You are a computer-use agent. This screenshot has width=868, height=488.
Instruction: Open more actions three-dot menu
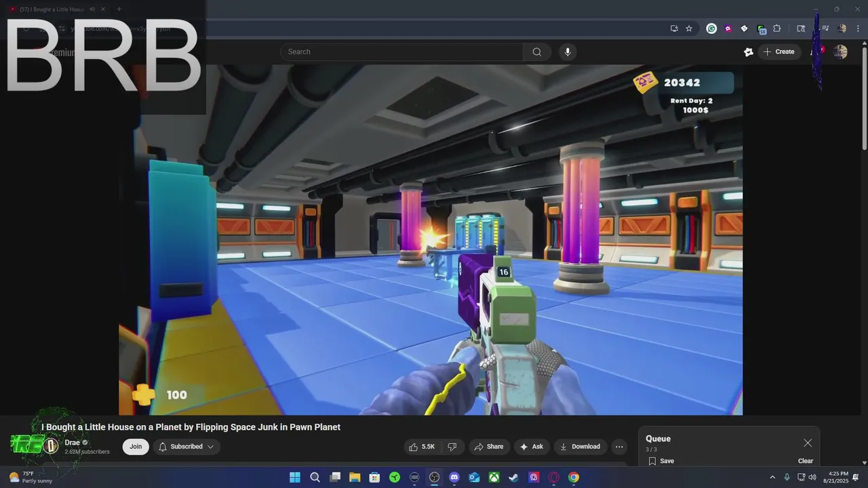click(618, 447)
